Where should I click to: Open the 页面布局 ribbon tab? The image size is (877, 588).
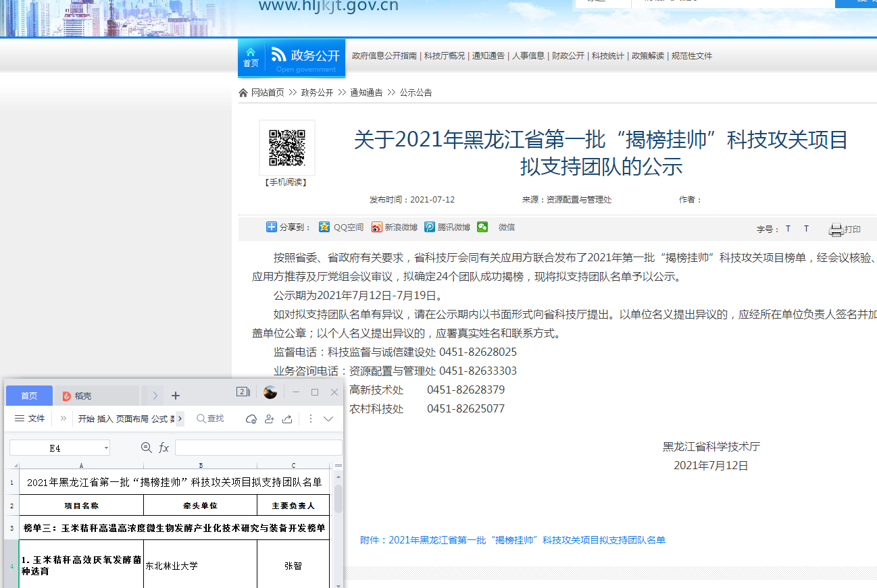click(x=132, y=419)
